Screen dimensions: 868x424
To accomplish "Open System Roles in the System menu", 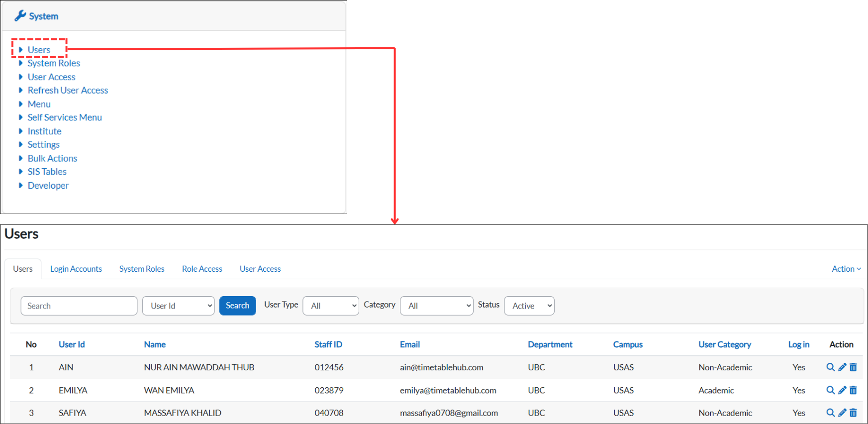I will point(54,63).
